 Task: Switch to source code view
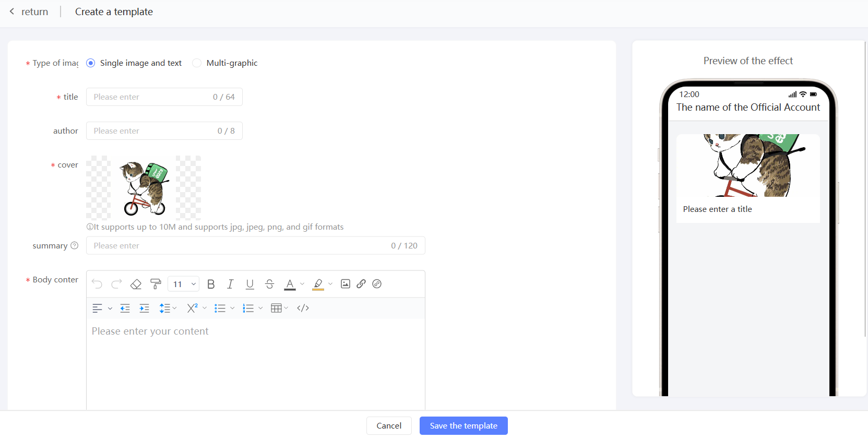point(303,308)
